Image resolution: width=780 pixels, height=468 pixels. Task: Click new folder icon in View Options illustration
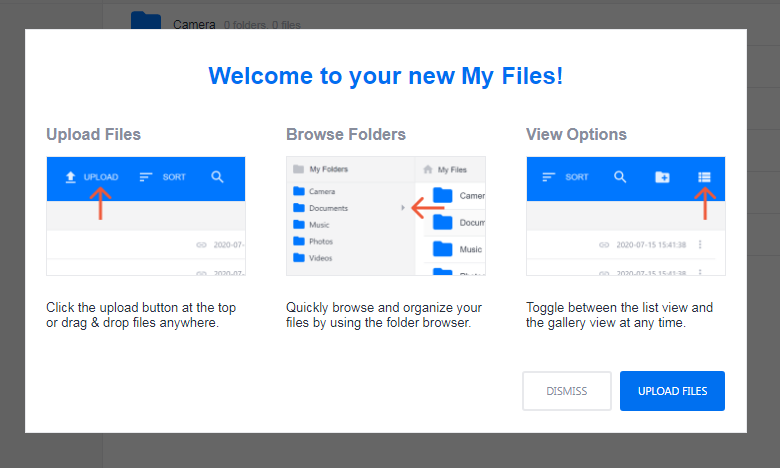[662, 177]
